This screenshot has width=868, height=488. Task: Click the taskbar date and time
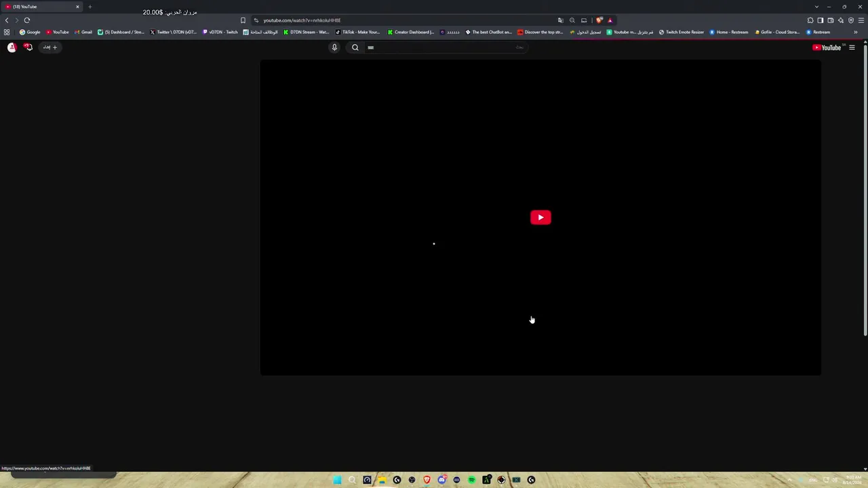(x=852, y=480)
